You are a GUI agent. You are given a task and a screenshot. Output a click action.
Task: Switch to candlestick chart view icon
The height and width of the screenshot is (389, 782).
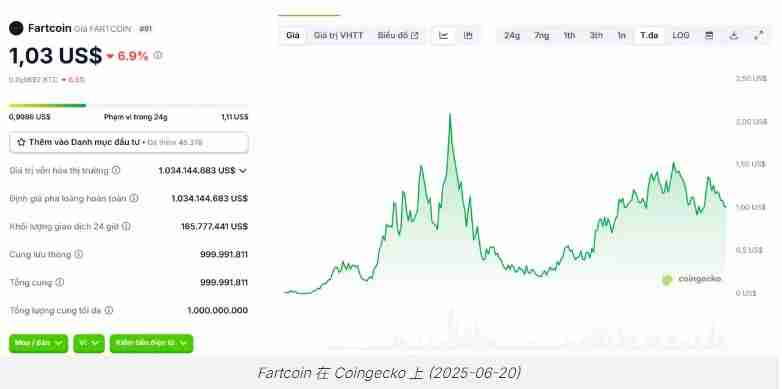pyautogui.click(x=468, y=35)
